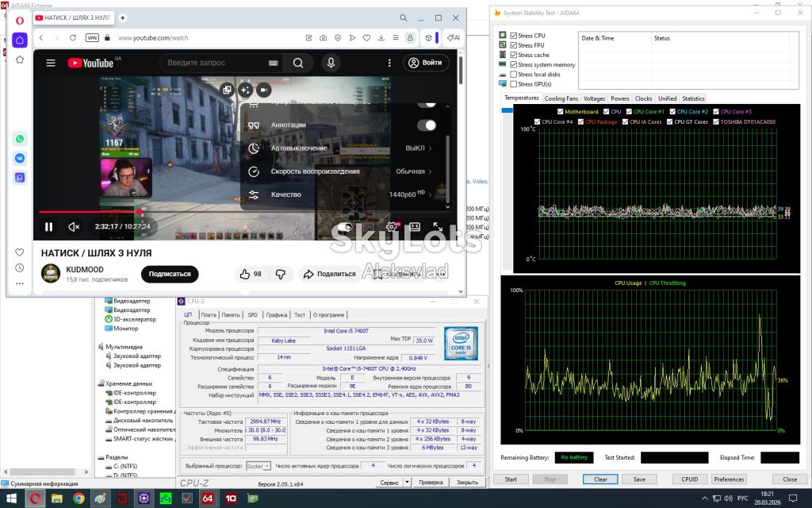Screen dimensions: 812x508
Task: Open VK messenger in the Opera sidebar
Action: pos(20,158)
